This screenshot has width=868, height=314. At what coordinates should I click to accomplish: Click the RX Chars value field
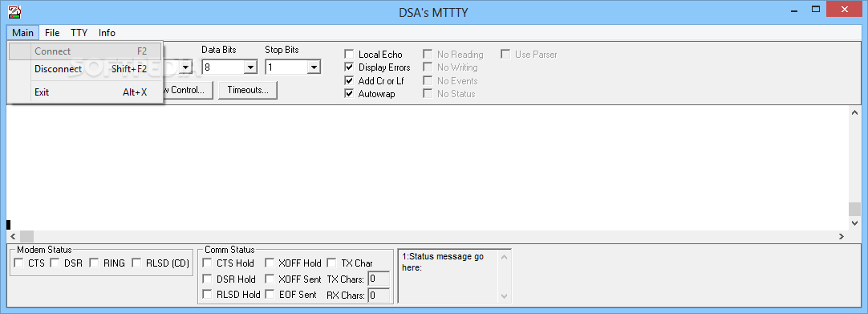tap(379, 296)
